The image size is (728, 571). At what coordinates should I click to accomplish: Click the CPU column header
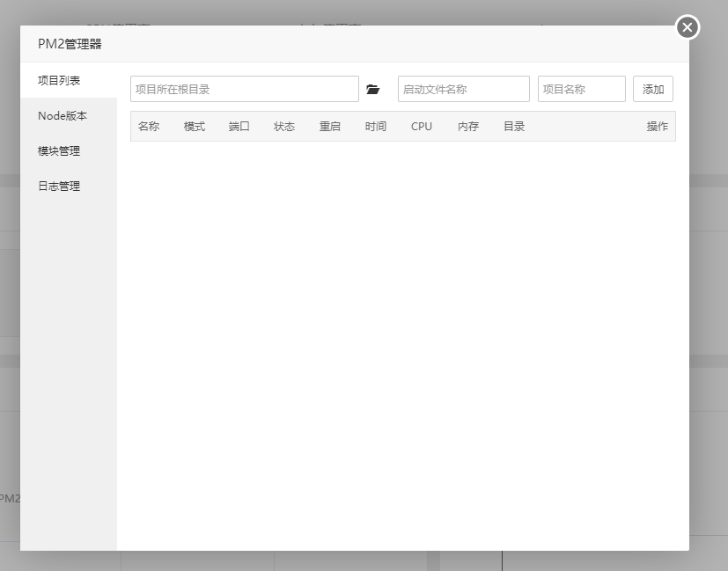422,126
